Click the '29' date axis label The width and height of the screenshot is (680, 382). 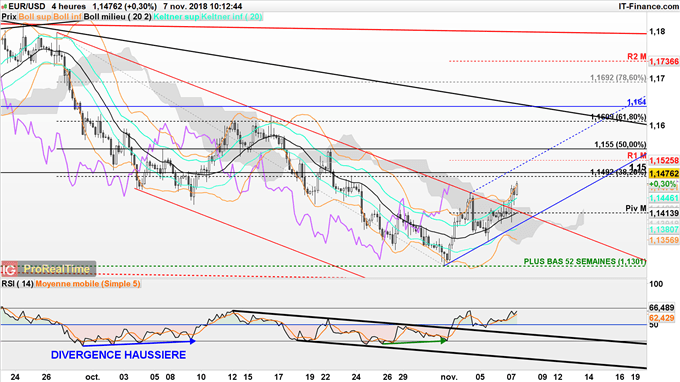403,377
